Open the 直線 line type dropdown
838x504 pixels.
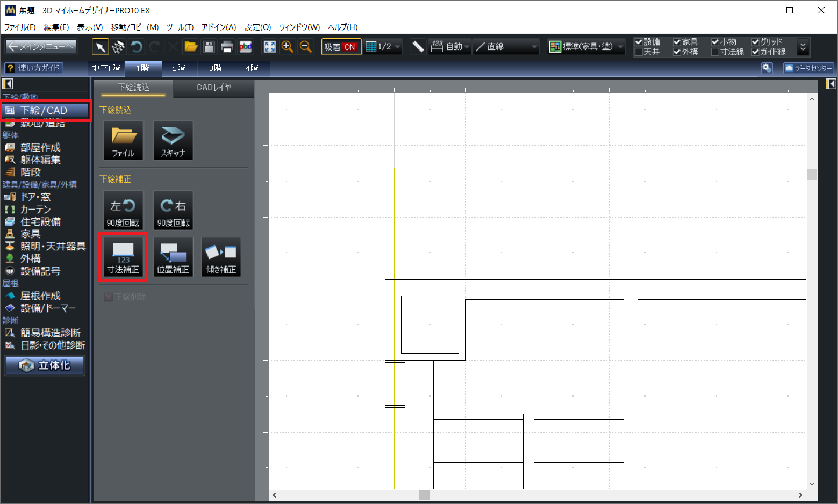(506, 47)
